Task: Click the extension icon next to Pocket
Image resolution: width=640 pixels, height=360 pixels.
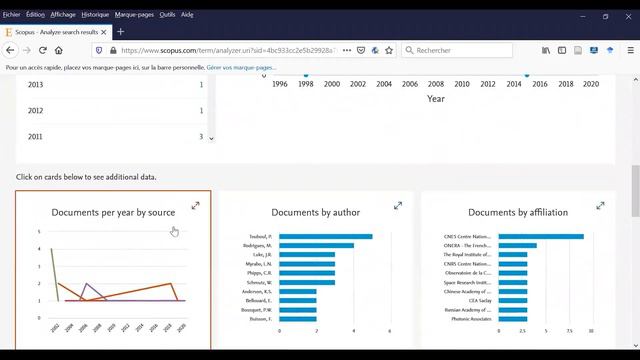Action: pos(375,50)
